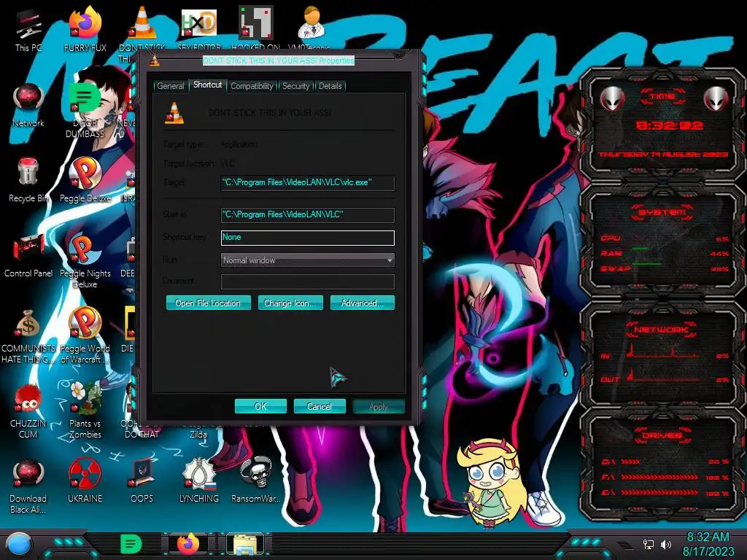Open green notes app in taskbar
The height and width of the screenshot is (560, 747).
point(131,544)
